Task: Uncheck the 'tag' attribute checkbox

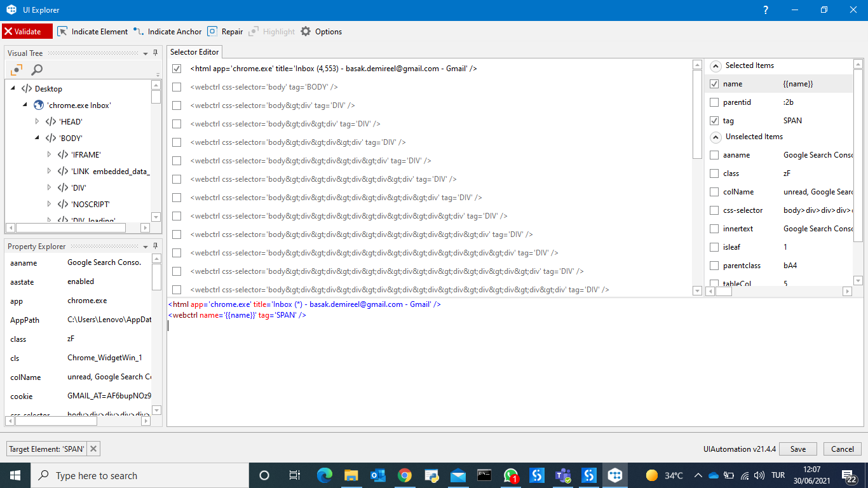Action: 714,121
